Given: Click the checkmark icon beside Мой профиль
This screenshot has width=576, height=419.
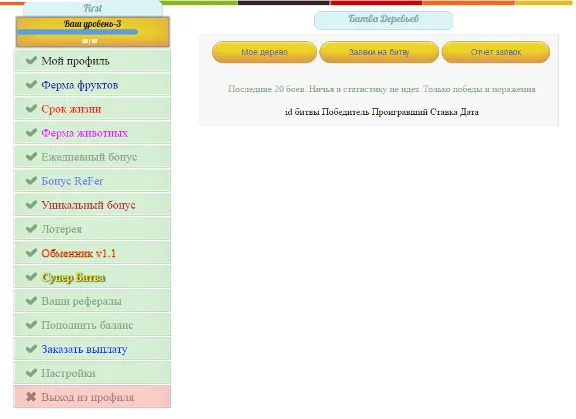Looking at the screenshot, I should coord(32,60).
